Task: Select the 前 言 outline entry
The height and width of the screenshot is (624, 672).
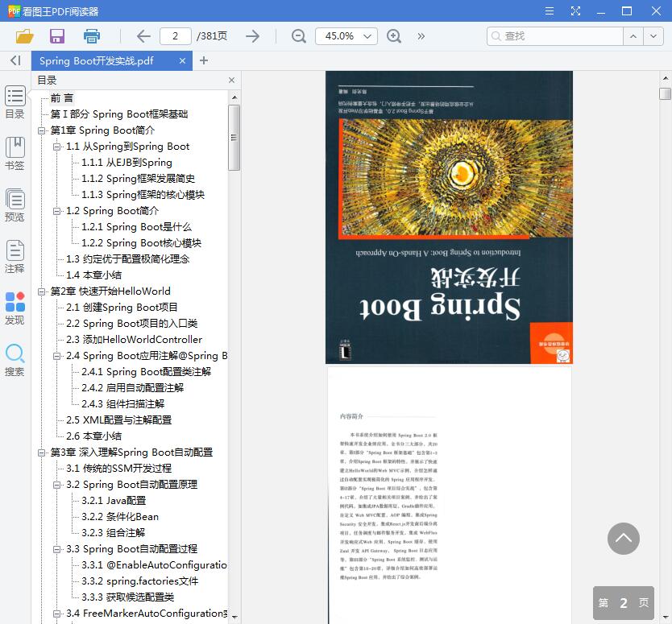Action: pyautogui.click(x=62, y=98)
